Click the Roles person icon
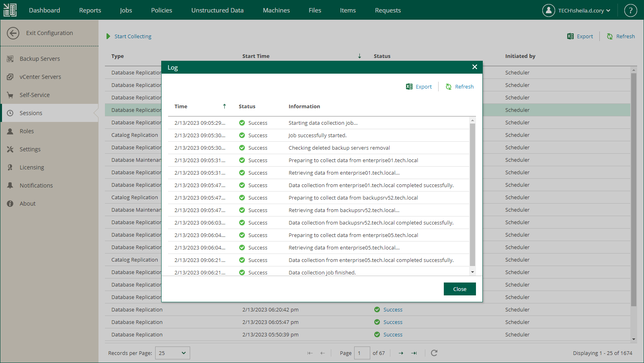 tap(10, 131)
